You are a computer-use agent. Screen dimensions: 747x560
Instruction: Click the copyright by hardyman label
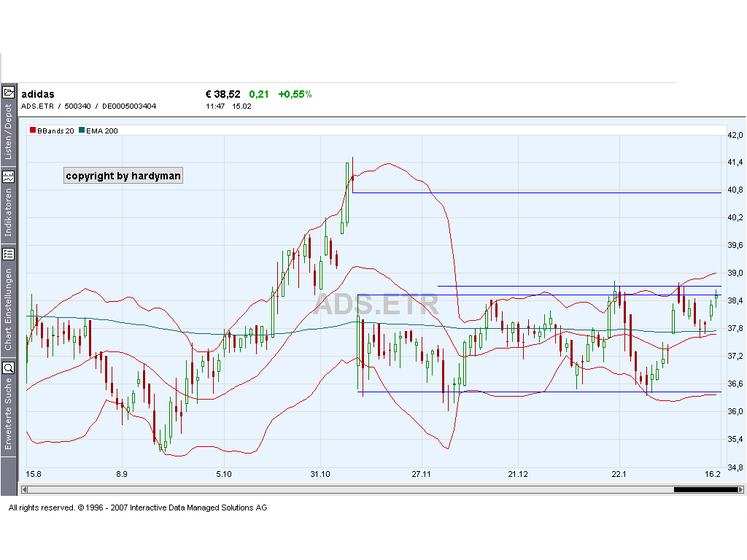pos(123,176)
